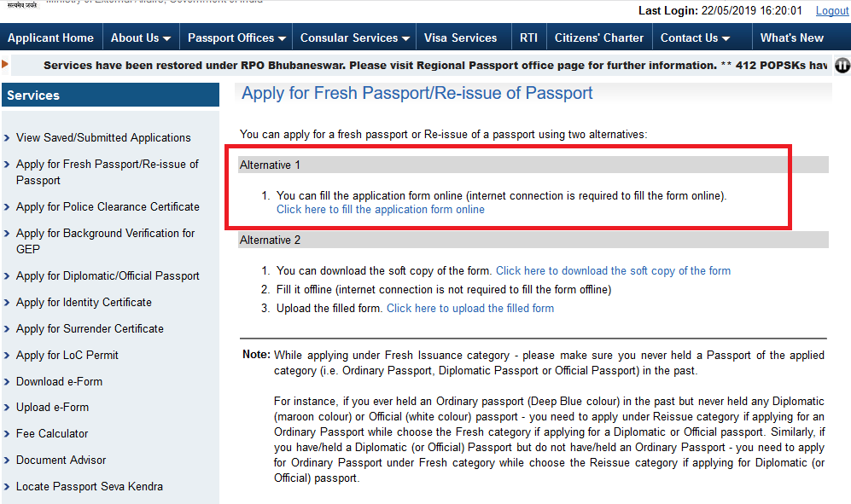
Task: Select RTI in the navigation bar
Action: coord(528,38)
